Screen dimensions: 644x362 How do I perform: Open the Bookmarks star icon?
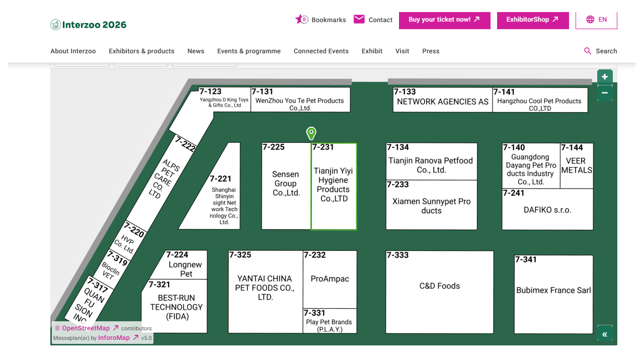click(301, 20)
